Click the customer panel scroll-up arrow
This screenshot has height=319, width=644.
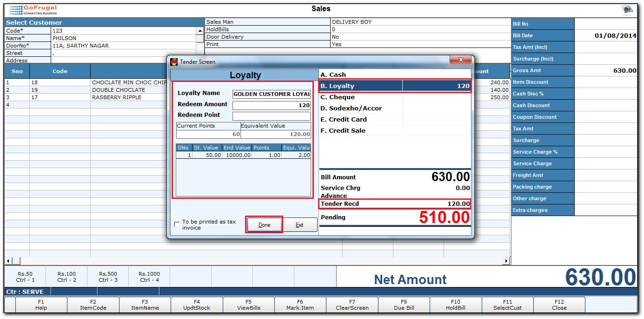click(x=200, y=31)
